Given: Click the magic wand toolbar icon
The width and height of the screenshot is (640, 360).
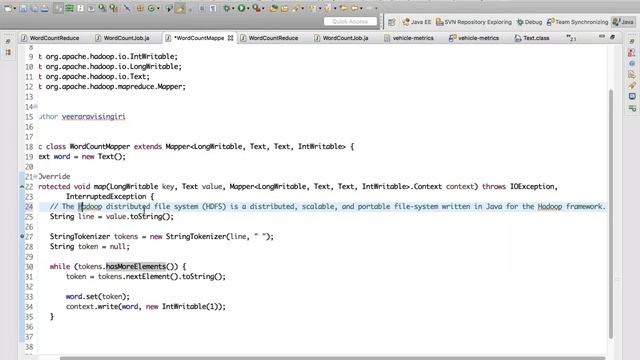Looking at the screenshot, I should pos(127,8).
